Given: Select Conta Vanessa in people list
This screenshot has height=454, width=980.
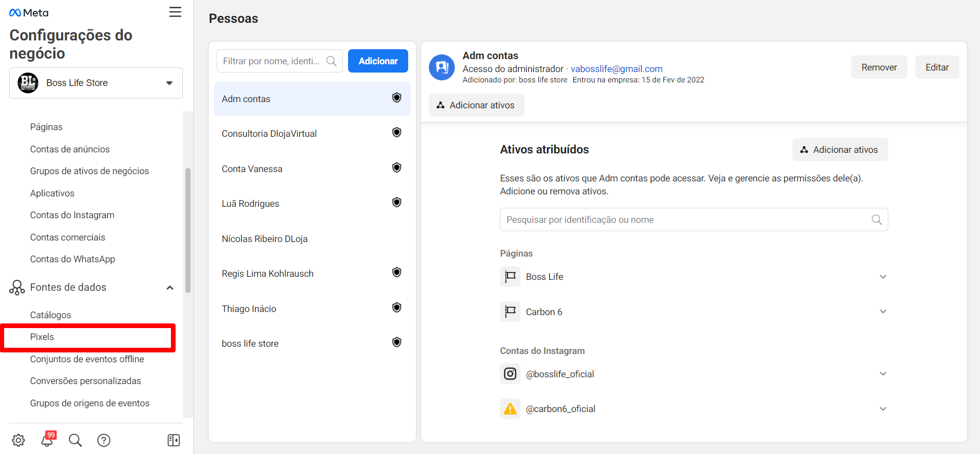Looking at the screenshot, I should pos(312,169).
